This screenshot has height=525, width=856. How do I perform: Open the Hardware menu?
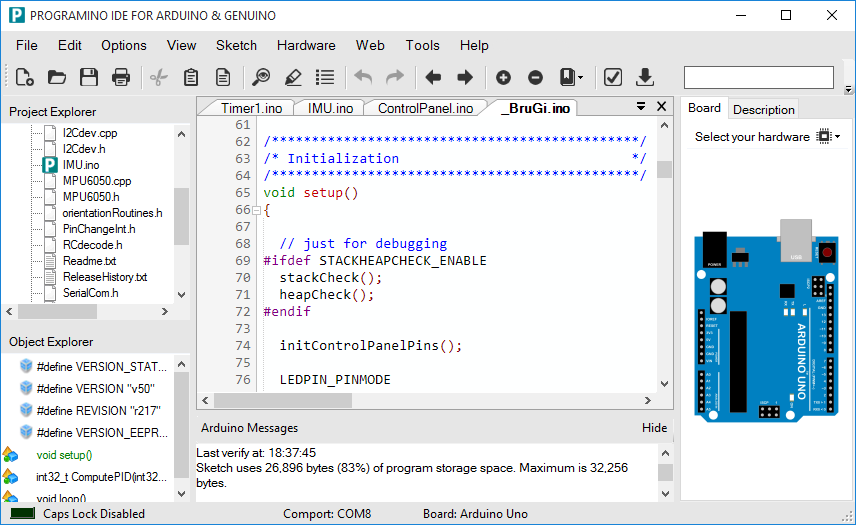[306, 45]
